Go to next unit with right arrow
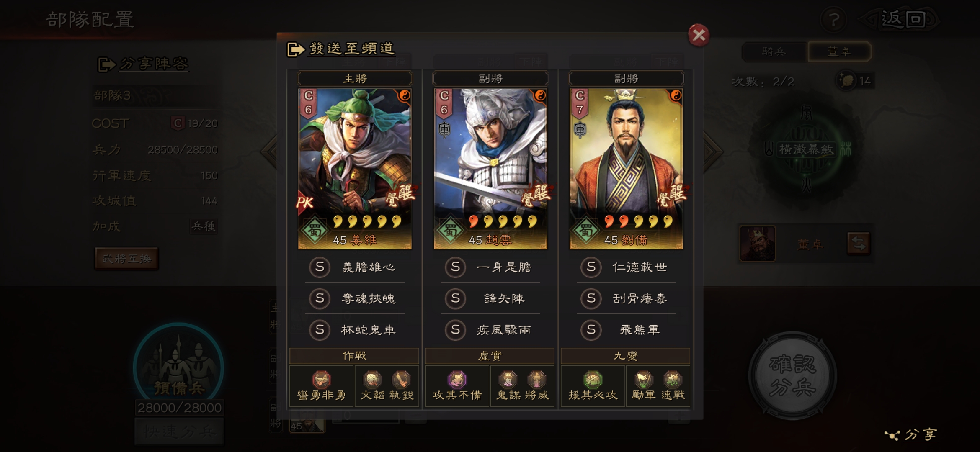 tap(713, 152)
